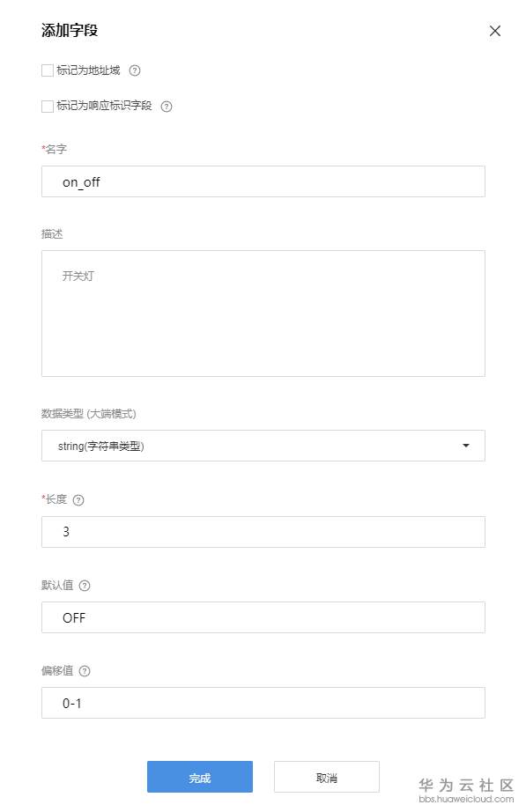Confirm with the blue 完成 button
Screen dimensions: 526x812
200,777
